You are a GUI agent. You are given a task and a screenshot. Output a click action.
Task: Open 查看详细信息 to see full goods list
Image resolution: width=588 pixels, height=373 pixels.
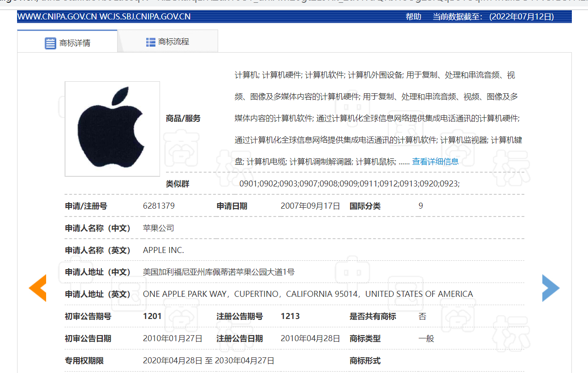click(x=435, y=161)
